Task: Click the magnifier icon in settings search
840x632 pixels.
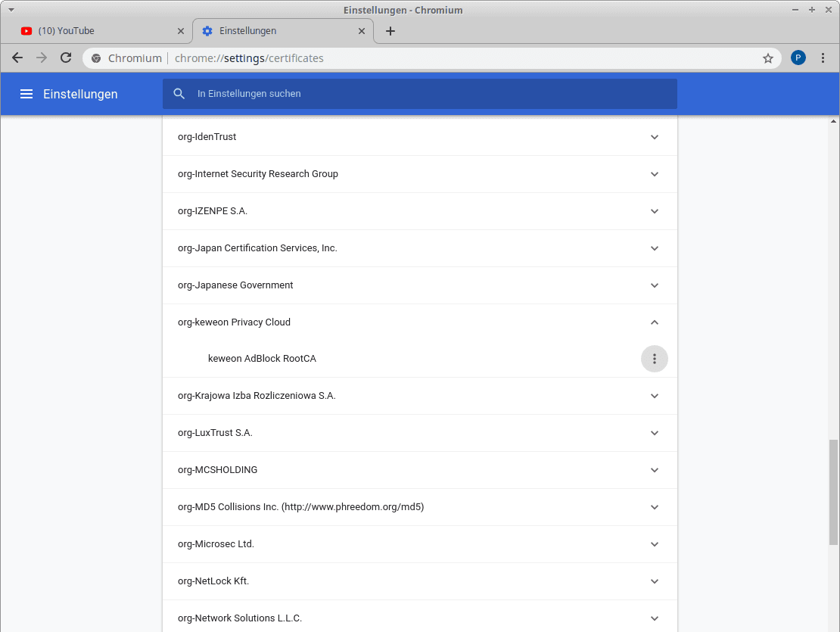Action: coord(179,94)
